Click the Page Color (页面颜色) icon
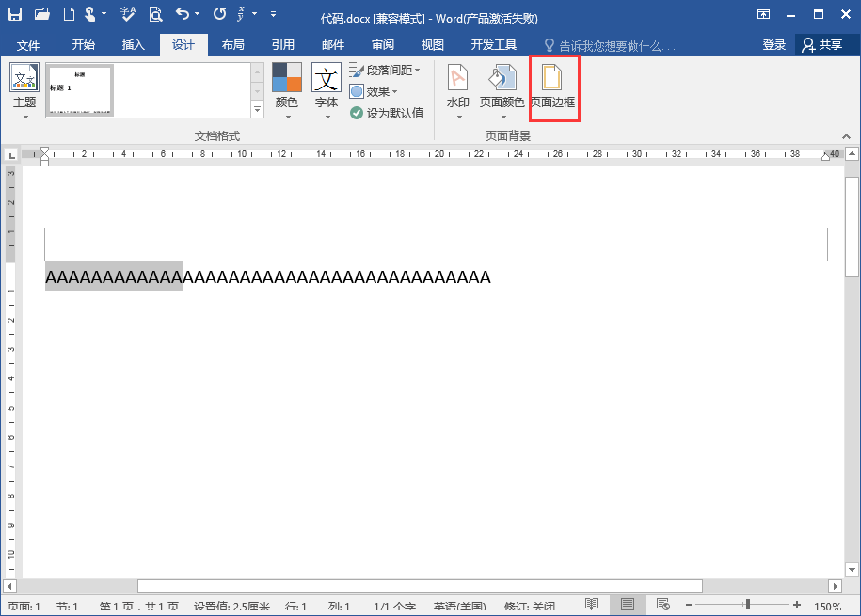Screen dimensions: 861x616 click(502, 88)
